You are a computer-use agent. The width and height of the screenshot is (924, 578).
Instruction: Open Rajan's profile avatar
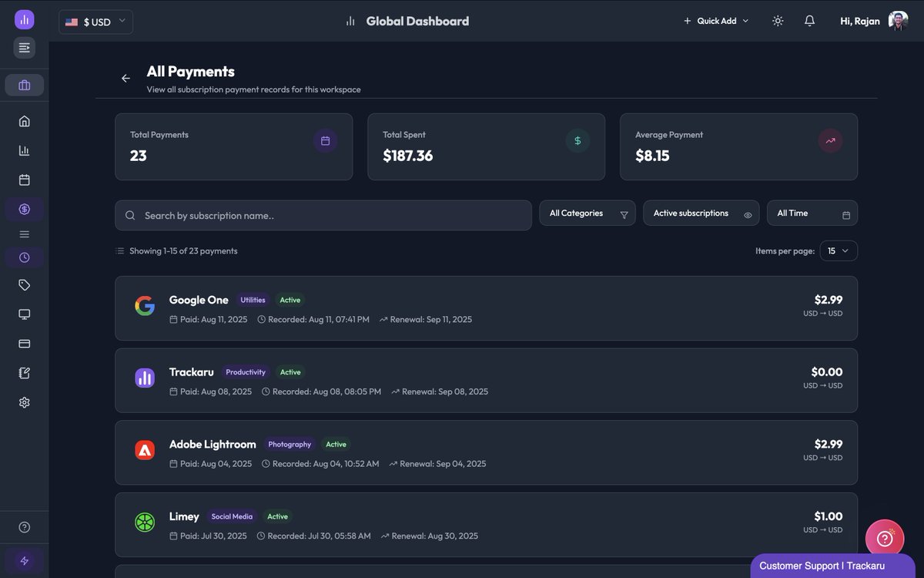coord(898,21)
